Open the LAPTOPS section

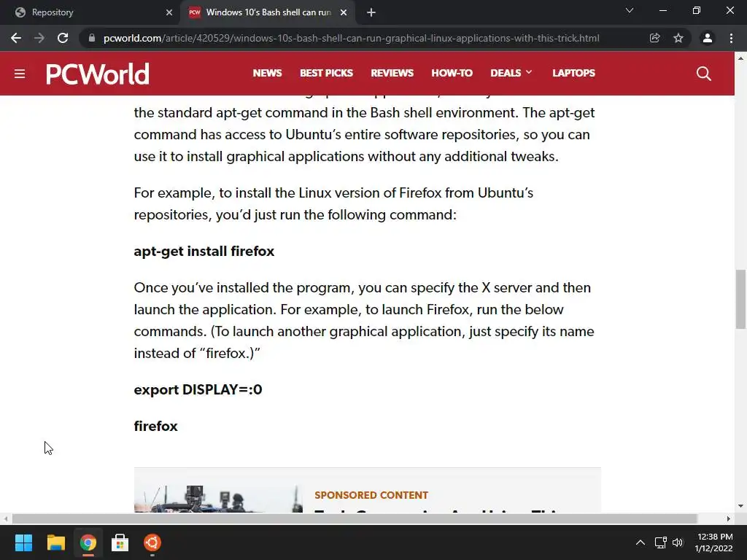(x=573, y=74)
